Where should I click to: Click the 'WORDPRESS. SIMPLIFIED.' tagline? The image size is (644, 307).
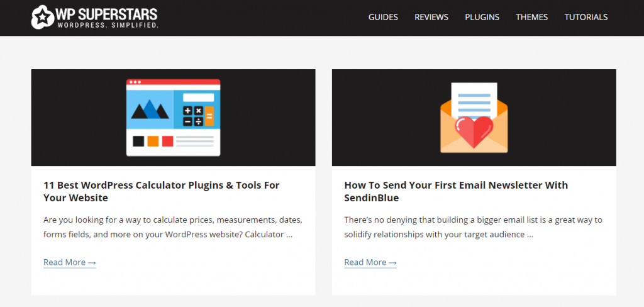tap(107, 26)
